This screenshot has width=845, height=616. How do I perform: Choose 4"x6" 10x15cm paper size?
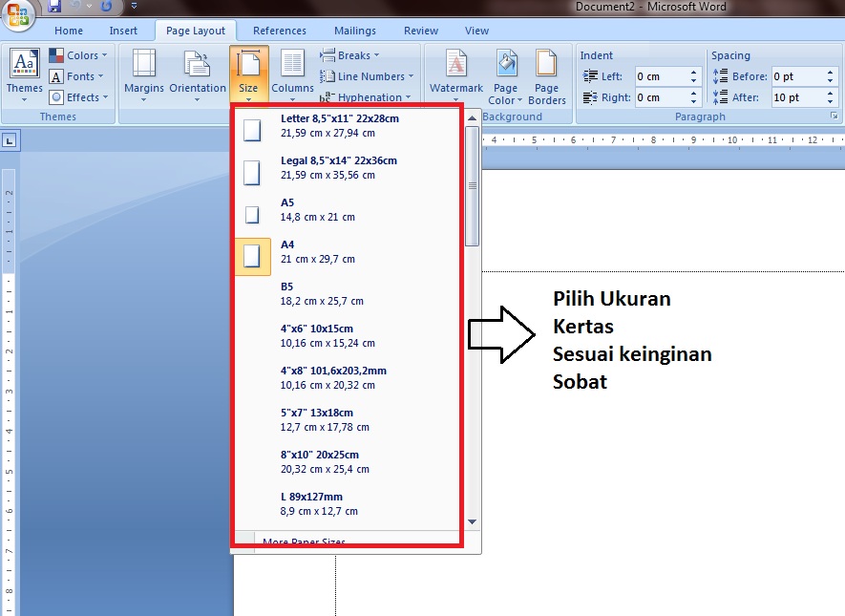348,336
